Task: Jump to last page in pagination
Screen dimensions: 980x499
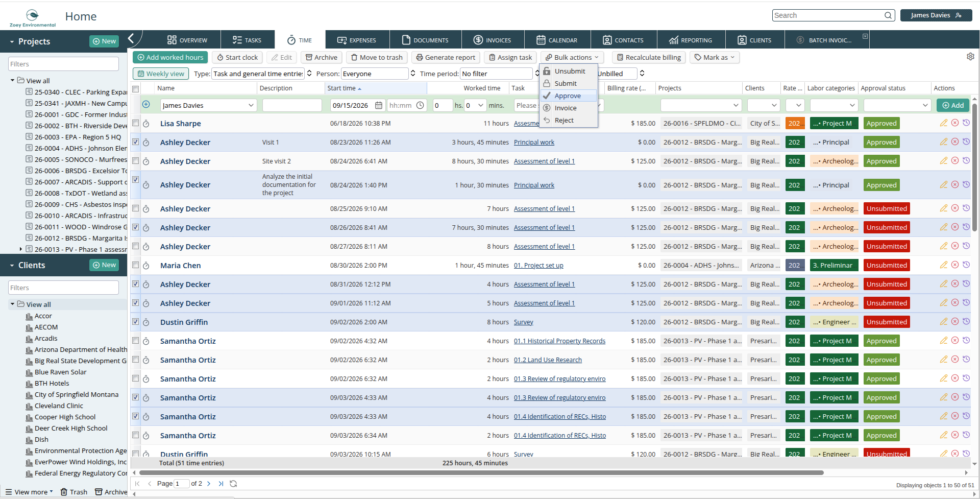Action: point(221,484)
